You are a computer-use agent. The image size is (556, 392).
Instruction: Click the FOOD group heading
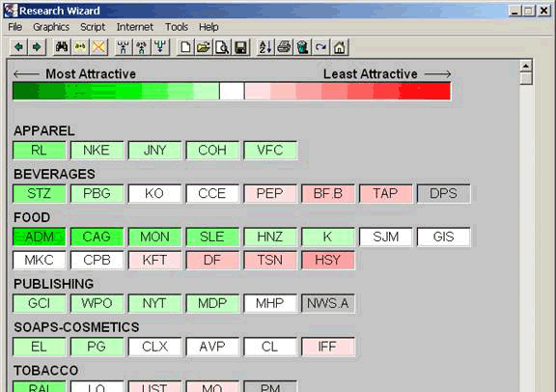[x=32, y=217]
